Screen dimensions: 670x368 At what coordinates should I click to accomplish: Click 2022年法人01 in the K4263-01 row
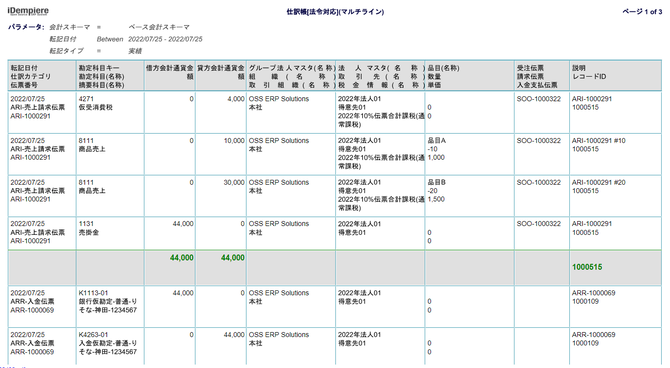359,335
